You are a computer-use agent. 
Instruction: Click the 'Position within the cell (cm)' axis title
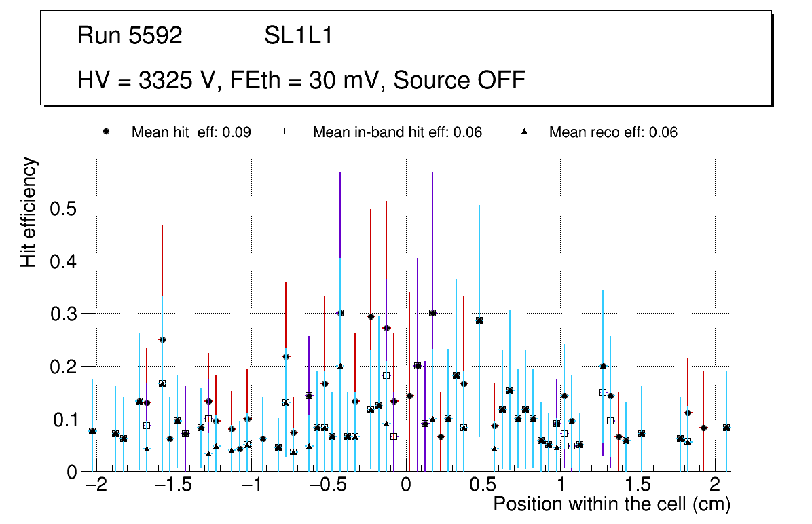pyautogui.click(x=611, y=504)
